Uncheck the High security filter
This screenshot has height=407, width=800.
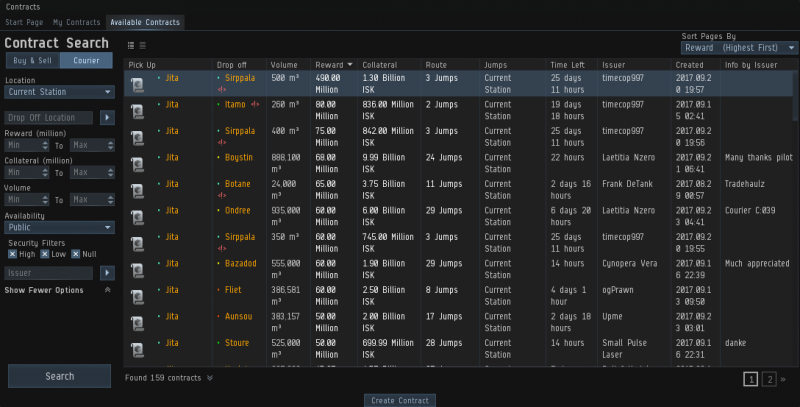[x=13, y=255]
